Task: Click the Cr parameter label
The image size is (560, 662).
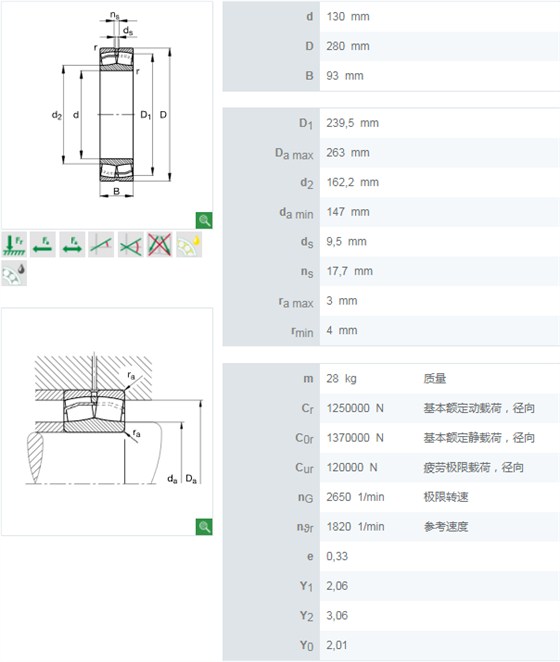Action: pos(307,409)
